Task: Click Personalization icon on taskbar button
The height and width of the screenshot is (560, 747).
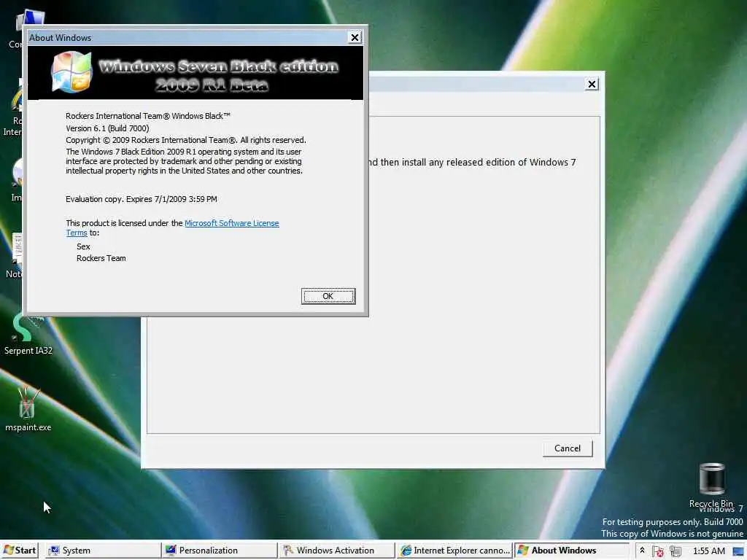Action: click(x=171, y=551)
